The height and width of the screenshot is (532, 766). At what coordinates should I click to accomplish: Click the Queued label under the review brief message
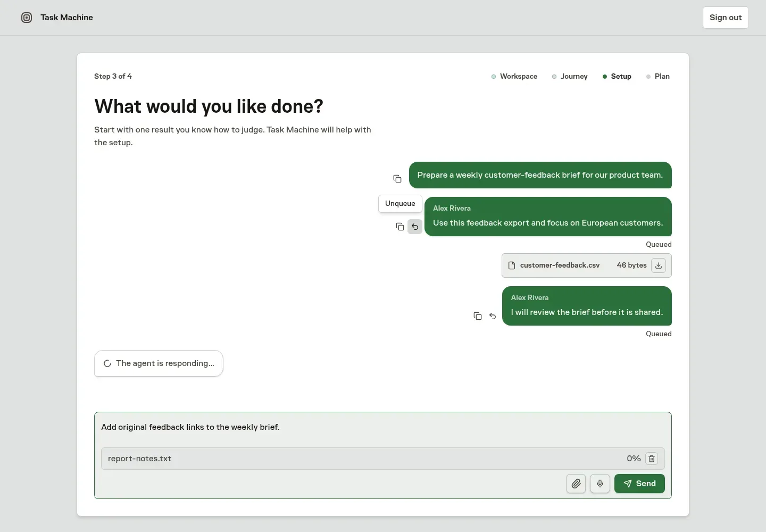click(x=659, y=334)
